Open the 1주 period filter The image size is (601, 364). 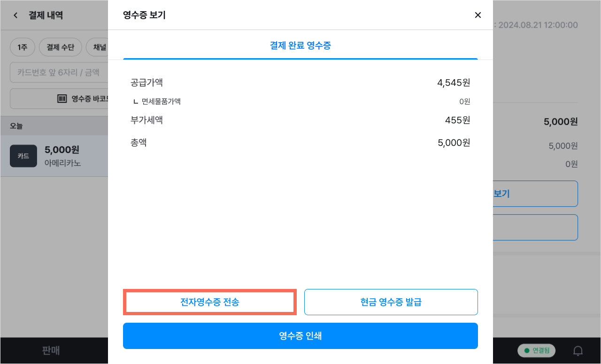[22, 47]
